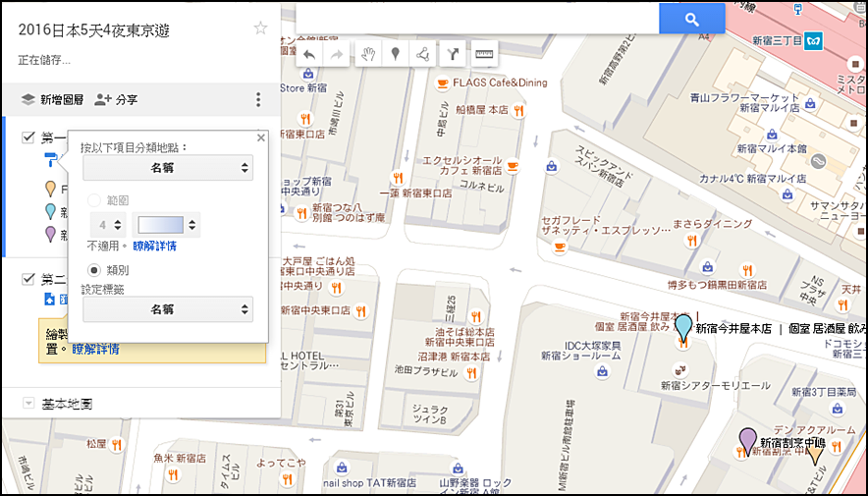868x496 pixels.
Task: Toggle the first layer checkbox
Action: click(x=28, y=137)
